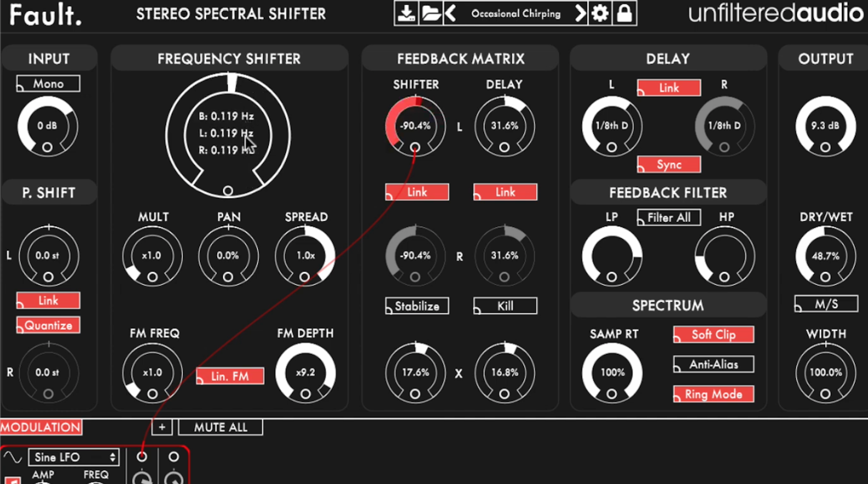Select the MODULATION tab

[41, 427]
